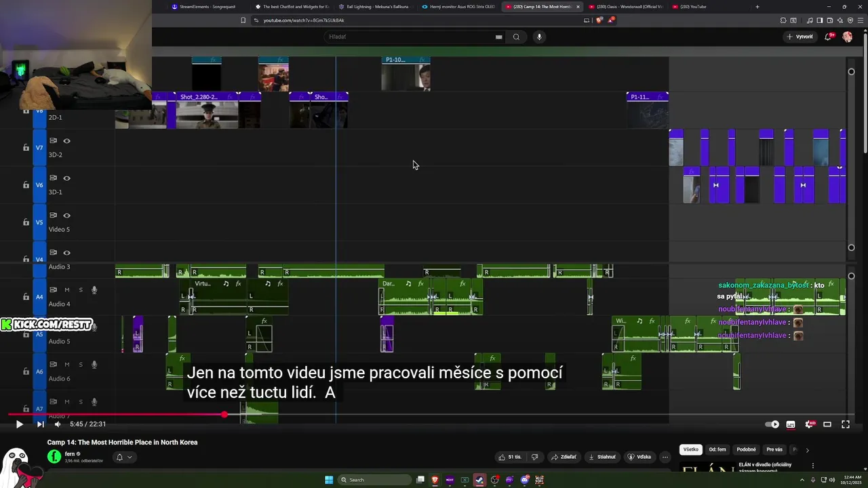868x488 pixels.
Task: Toggle the autoplay switch in player
Action: coord(772,424)
